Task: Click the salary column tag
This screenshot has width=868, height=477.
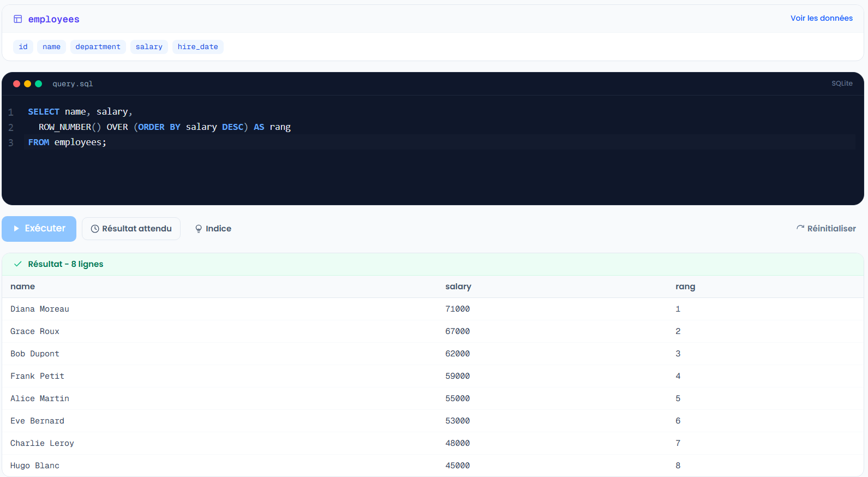Action: pyautogui.click(x=149, y=47)
